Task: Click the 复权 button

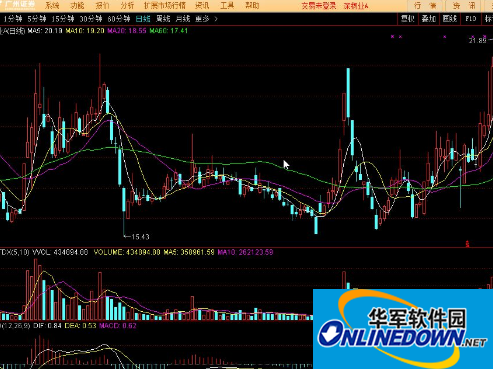Action: coord(407,19)
